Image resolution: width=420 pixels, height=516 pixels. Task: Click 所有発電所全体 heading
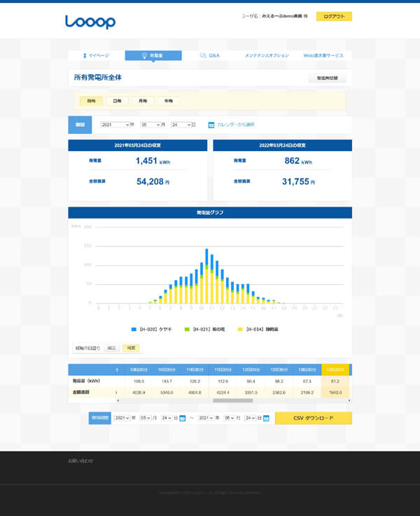point(98,78)
